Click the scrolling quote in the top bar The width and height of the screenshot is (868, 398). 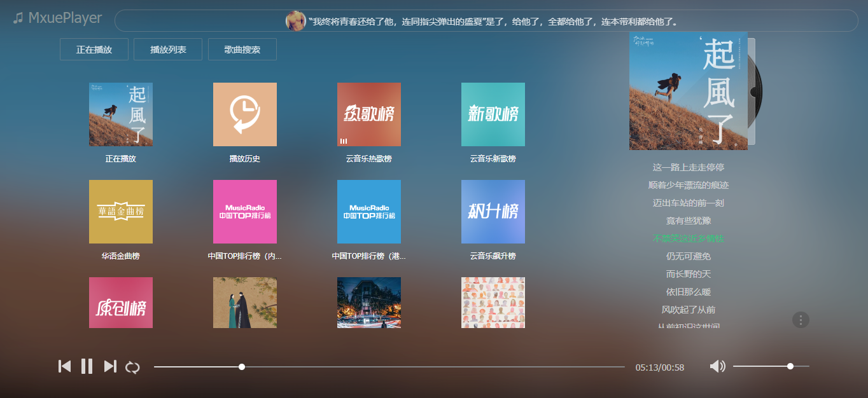[493, 22]
